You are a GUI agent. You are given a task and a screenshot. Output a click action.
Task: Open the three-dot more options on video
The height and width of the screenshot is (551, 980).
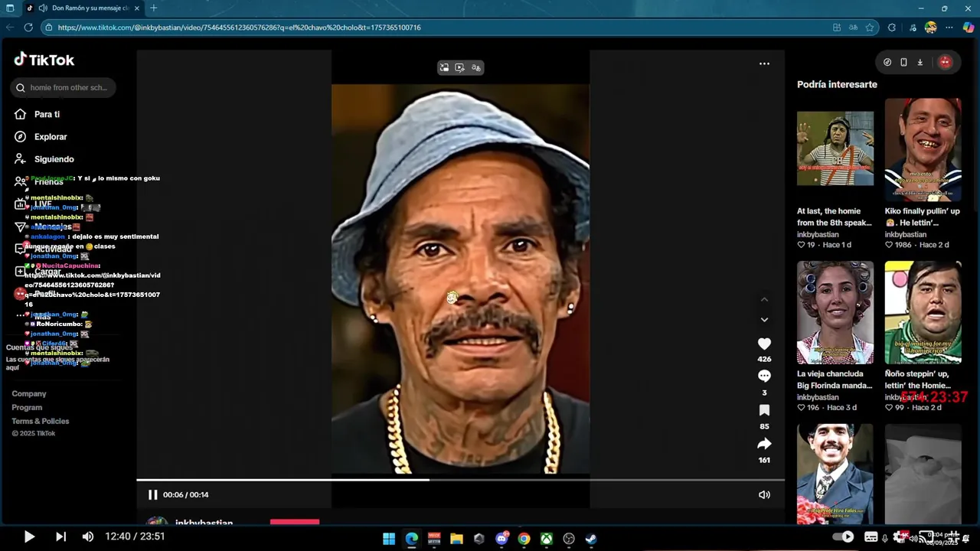coord(764,64)
